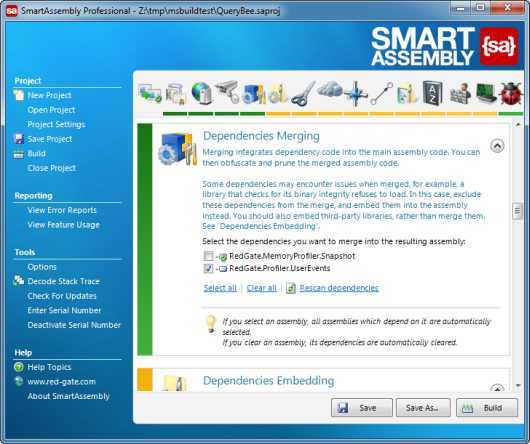Check the RedGate.MemoryProfiler.Snapshot checkbox
The image size is (530, 444).
click(x=208, y=256)
